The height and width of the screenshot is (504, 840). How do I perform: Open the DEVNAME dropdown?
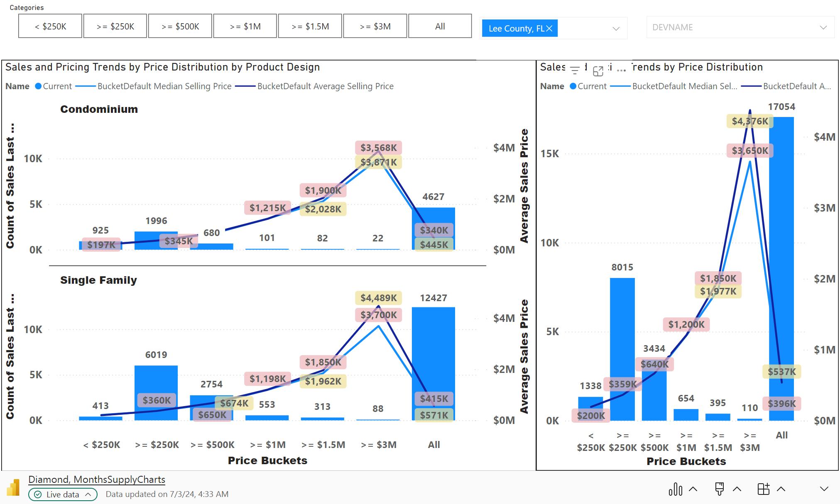(823, 27)
